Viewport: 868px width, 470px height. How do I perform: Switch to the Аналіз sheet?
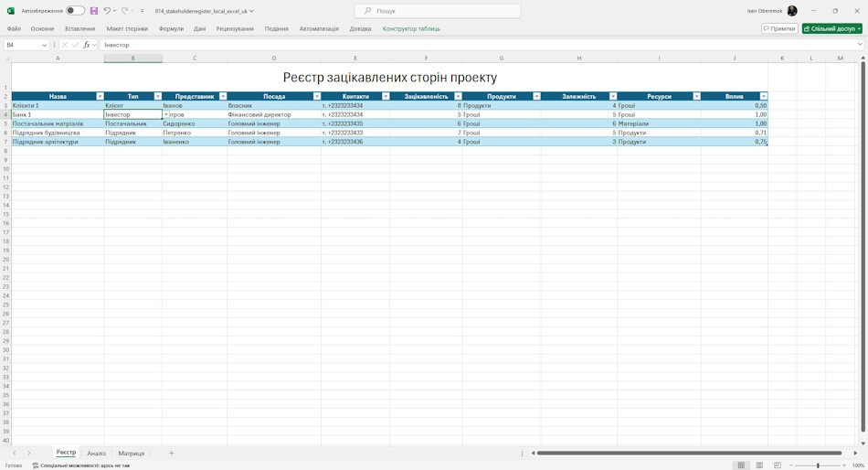coord(96,454)
